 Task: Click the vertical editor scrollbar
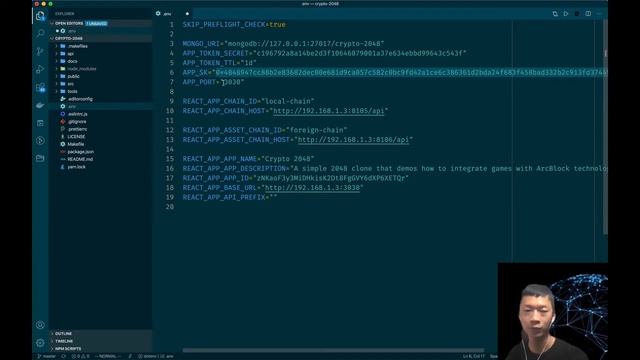click(x=605, y=127)
